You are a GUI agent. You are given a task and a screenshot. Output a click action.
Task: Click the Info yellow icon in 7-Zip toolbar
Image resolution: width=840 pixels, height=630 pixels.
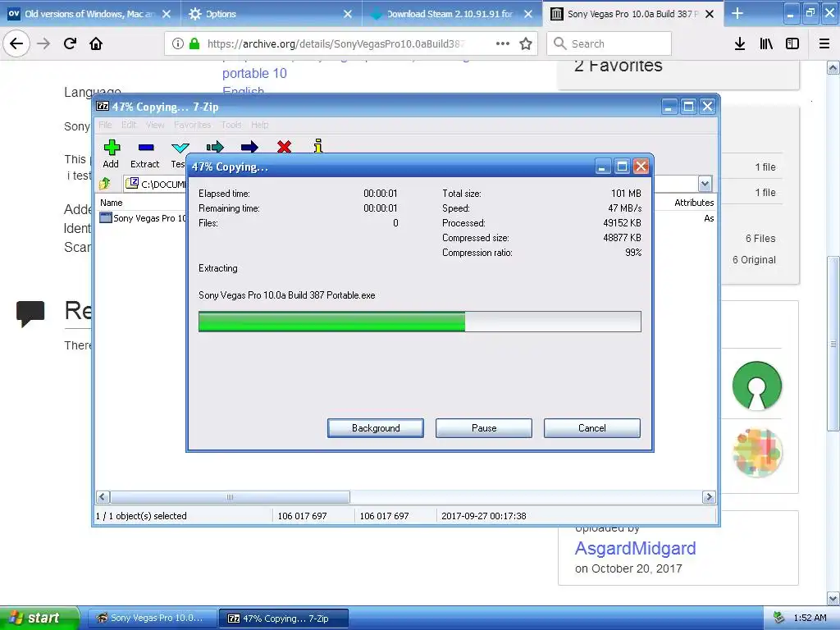(318, 146)
